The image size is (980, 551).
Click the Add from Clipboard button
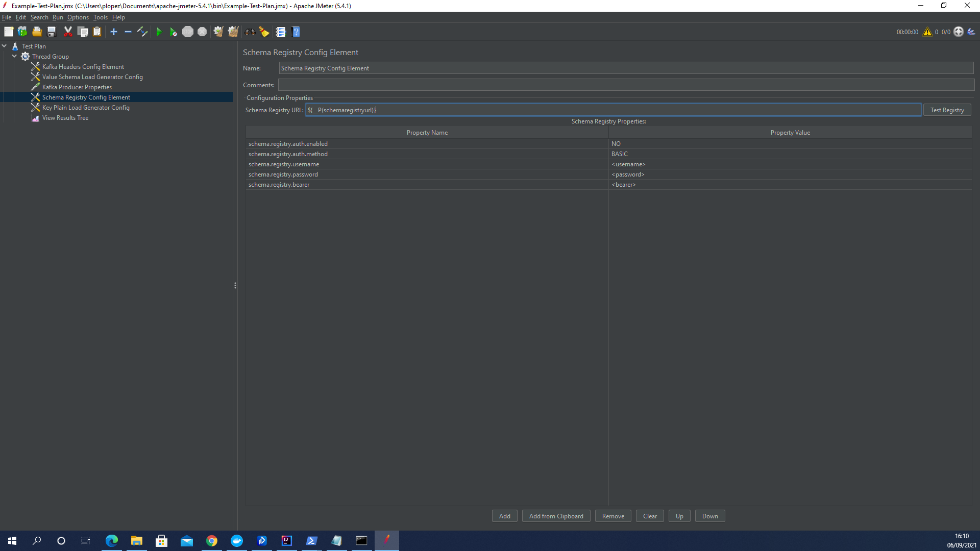coord(556,516)
